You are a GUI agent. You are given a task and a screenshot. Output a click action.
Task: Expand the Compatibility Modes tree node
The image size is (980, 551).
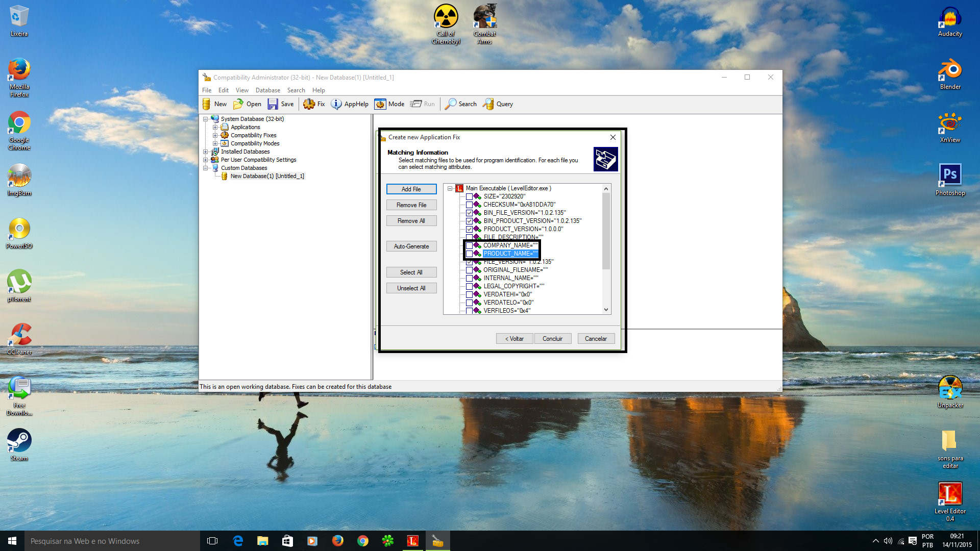pyautogui.click(x=215, y=143)
